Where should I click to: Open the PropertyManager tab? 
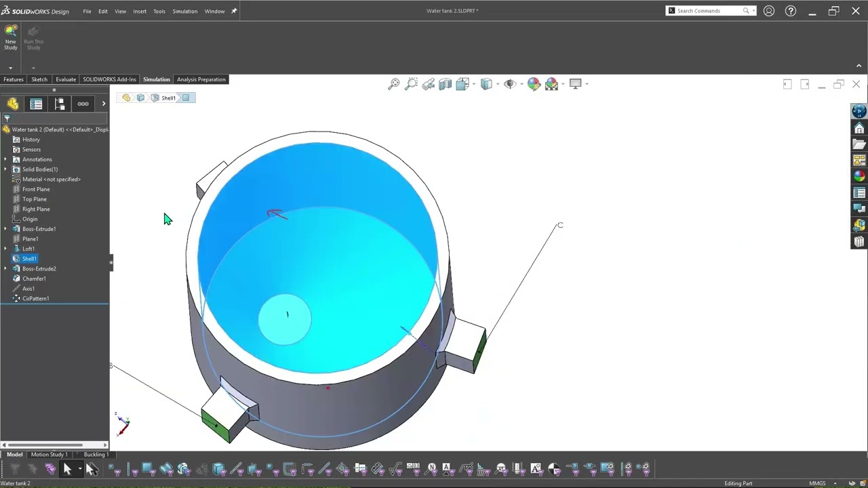pyautogui.click(x=36, y=104)
